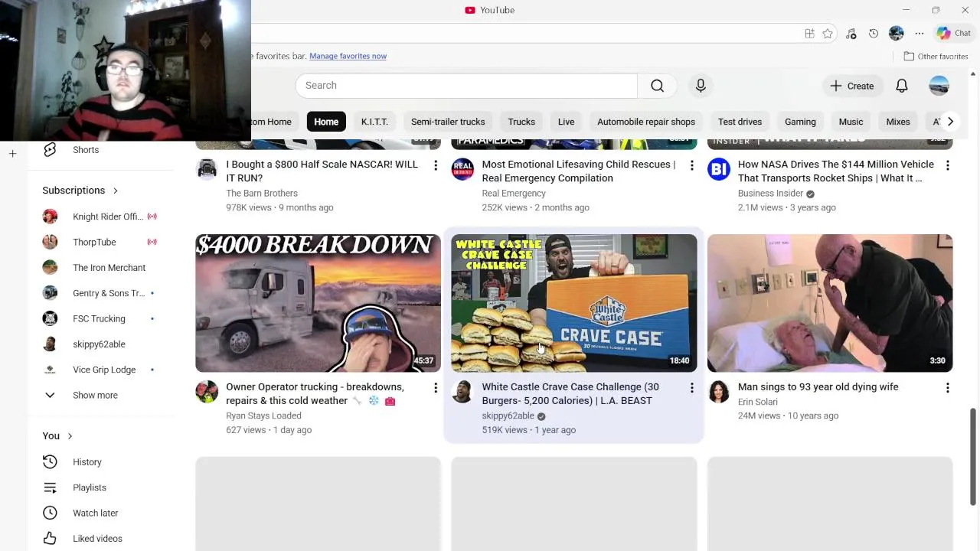Open the Shorts sidebar icon

coord(50,150)
